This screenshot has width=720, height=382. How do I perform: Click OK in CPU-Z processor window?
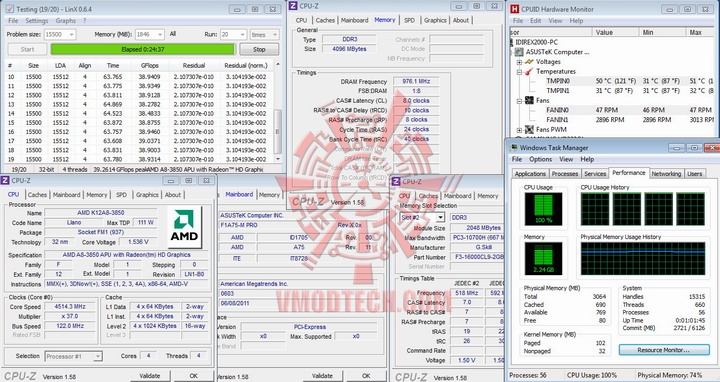click(x=193, y=376)
